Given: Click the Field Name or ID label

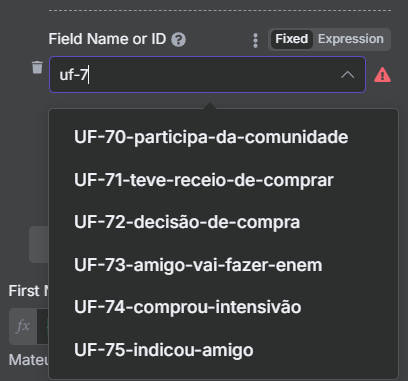Looking at the screenshot, I should tap(107, 39).
